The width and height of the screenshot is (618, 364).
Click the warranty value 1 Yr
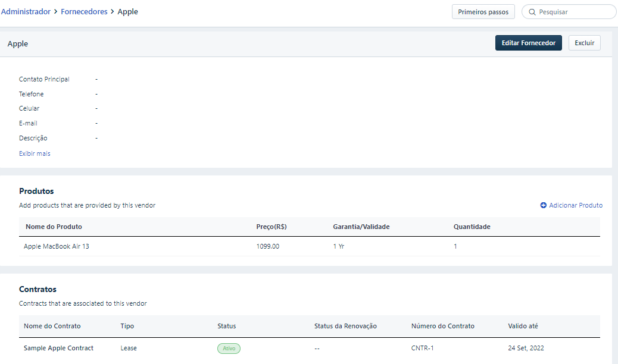(339, 246)
